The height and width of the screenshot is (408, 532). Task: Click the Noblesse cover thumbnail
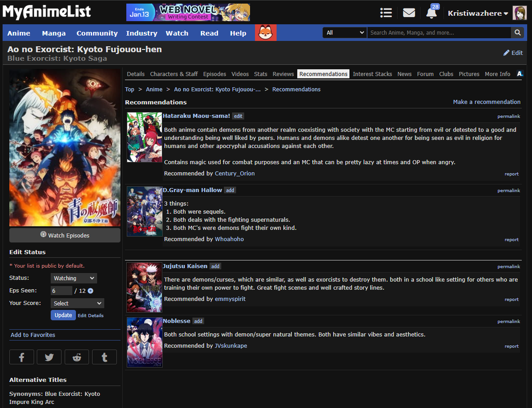coord(144,342)
